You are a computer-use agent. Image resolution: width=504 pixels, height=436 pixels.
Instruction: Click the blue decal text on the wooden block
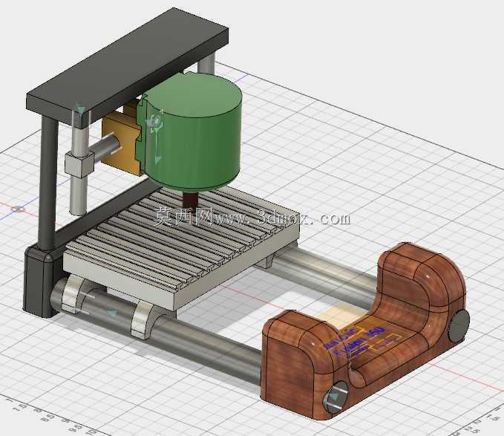coord(356,342)
